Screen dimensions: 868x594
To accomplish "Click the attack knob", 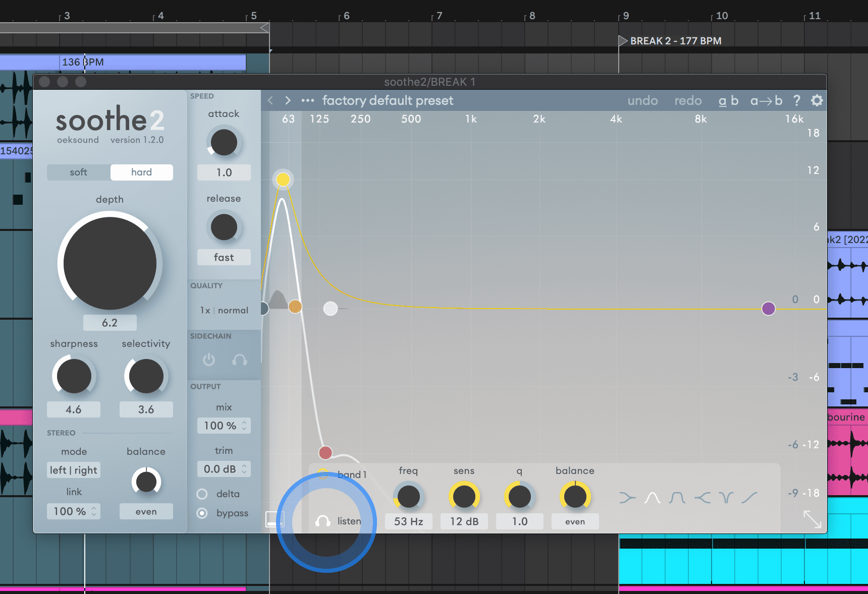I will [x=224, y=142].
